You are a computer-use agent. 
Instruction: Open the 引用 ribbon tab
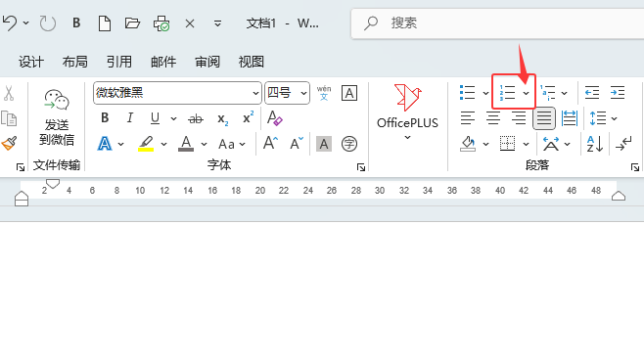pyautogui.click(x=119, y=62)
